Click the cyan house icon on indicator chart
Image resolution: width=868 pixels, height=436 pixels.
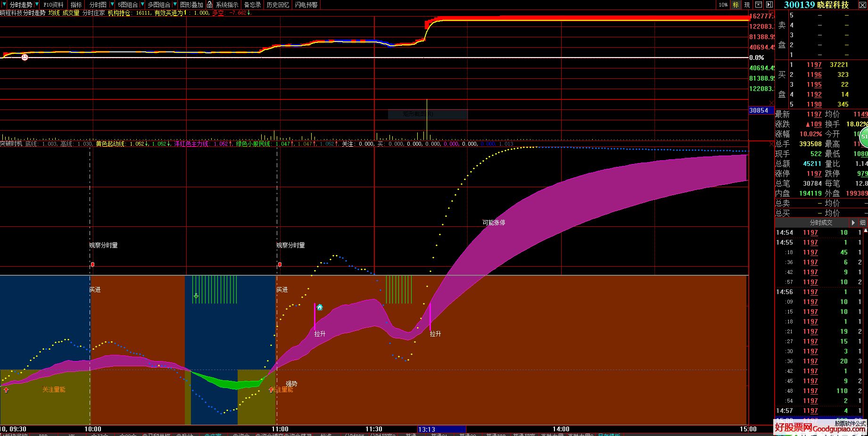320,307
